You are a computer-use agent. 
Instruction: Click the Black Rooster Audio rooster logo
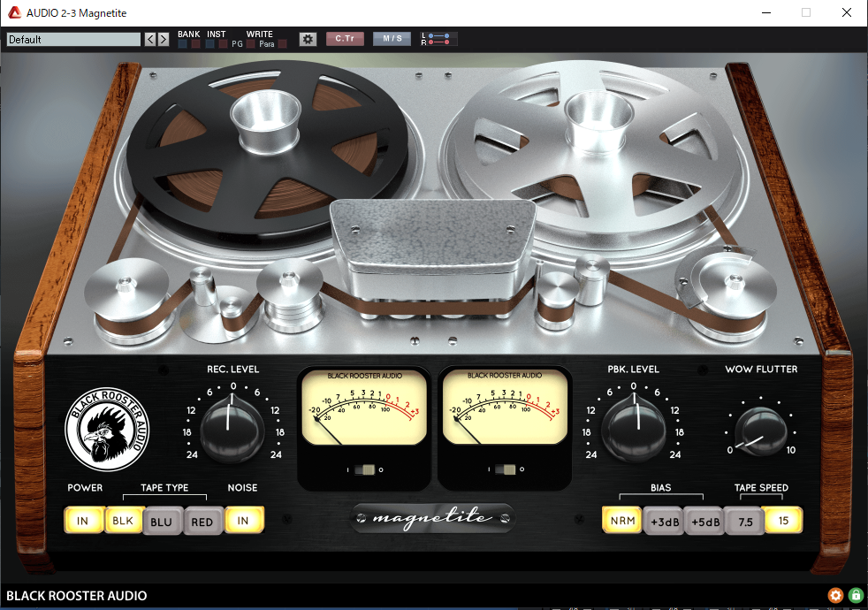pos(107,429)
